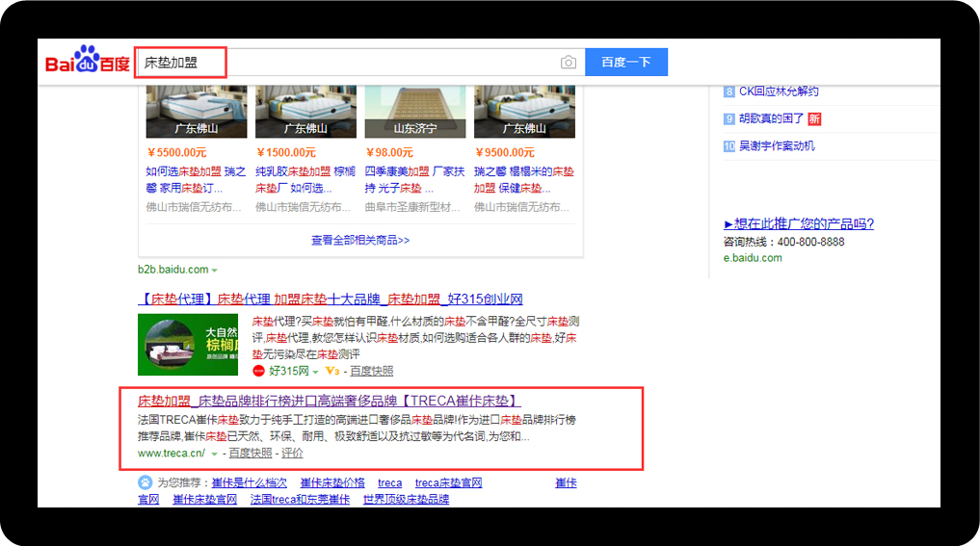Click the 百度一下 search button
Viewport: 980px width, 546px height.
[x=626, y=62]
